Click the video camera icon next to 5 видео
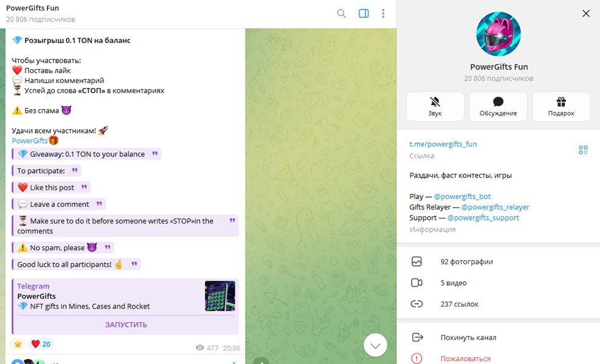 [416, 283]
